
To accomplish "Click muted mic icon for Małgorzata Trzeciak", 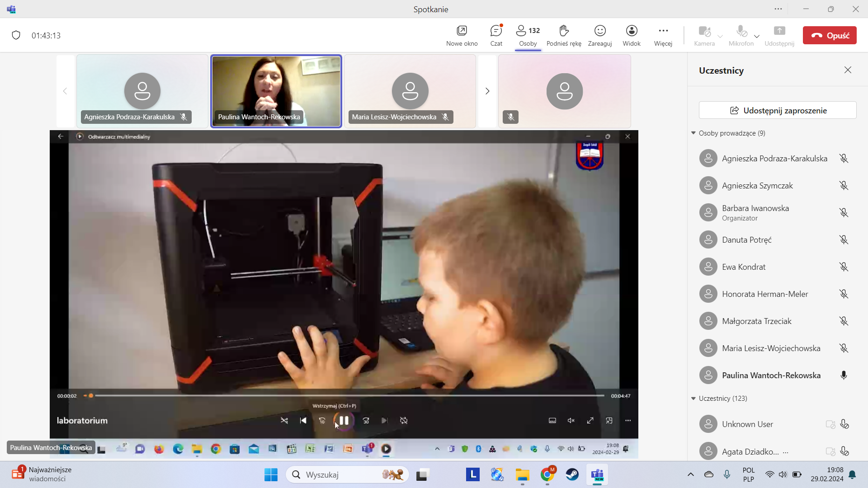I will click(x=844, y=321).
